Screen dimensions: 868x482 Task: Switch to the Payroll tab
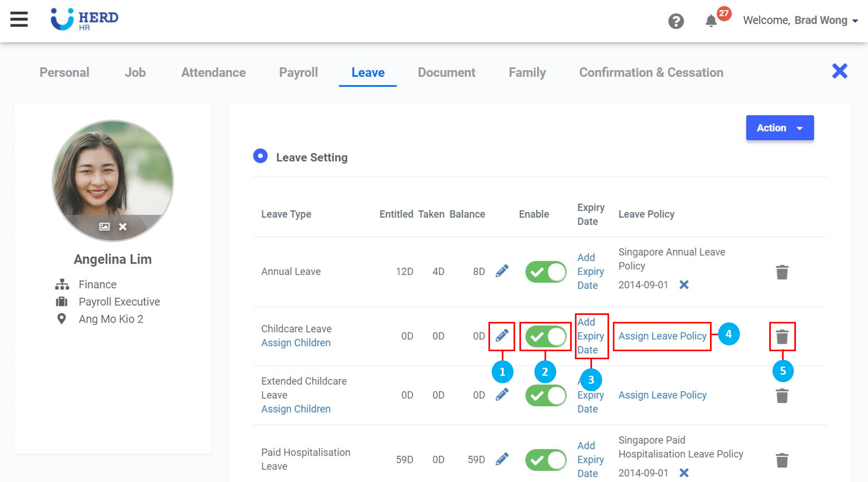(x=298, y=73)
